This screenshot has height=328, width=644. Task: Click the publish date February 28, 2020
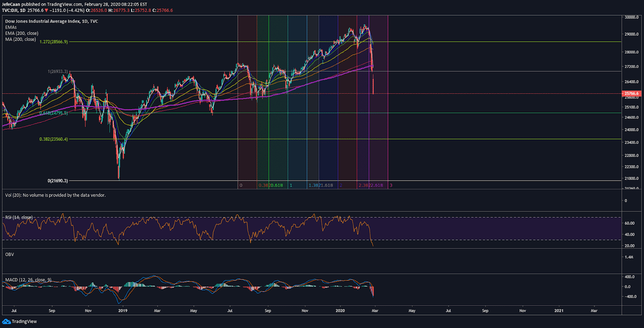[102, 4]
